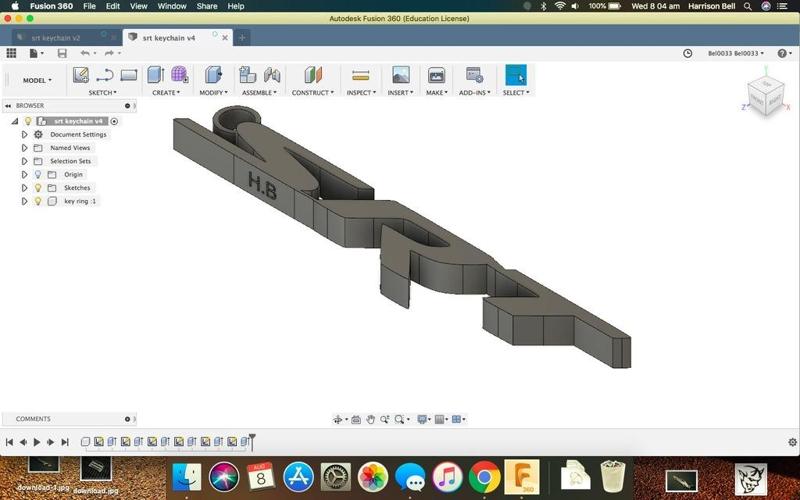Open Finder from the dock

click(x=187, y=478)
